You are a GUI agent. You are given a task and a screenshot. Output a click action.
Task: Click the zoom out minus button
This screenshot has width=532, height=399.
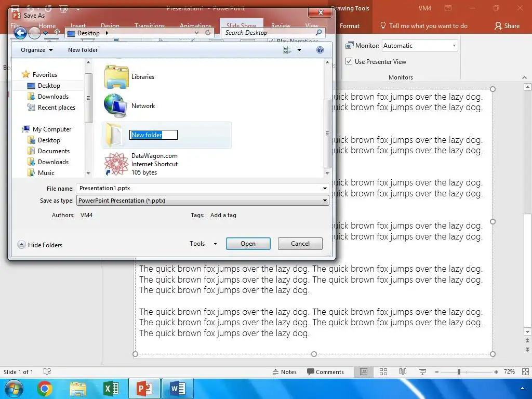pos(437,372)
